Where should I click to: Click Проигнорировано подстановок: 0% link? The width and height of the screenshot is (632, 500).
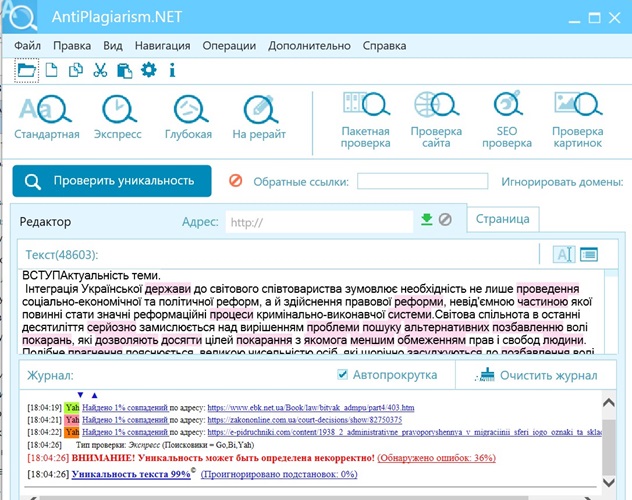click(279, 474)
